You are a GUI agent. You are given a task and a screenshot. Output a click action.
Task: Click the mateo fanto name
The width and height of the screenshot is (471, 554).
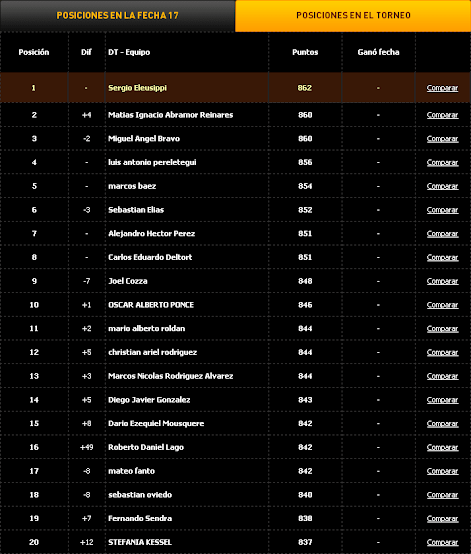(x=131, y=471)
